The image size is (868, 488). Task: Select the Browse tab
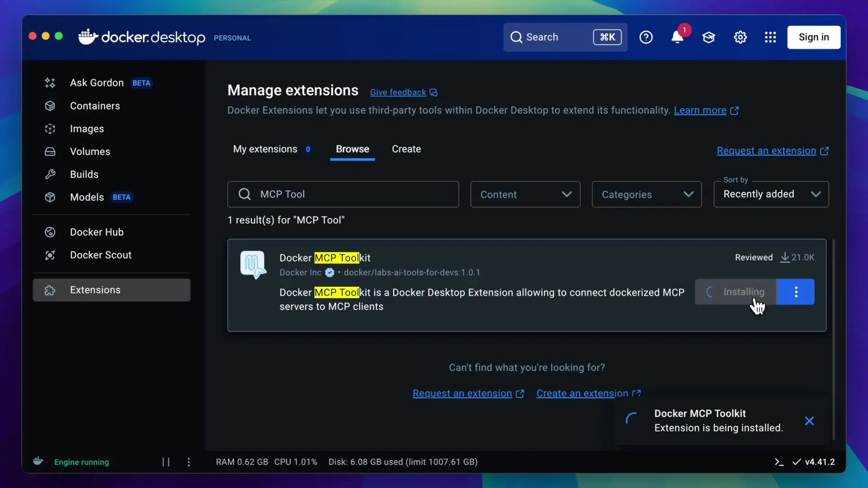pos(353,149)
